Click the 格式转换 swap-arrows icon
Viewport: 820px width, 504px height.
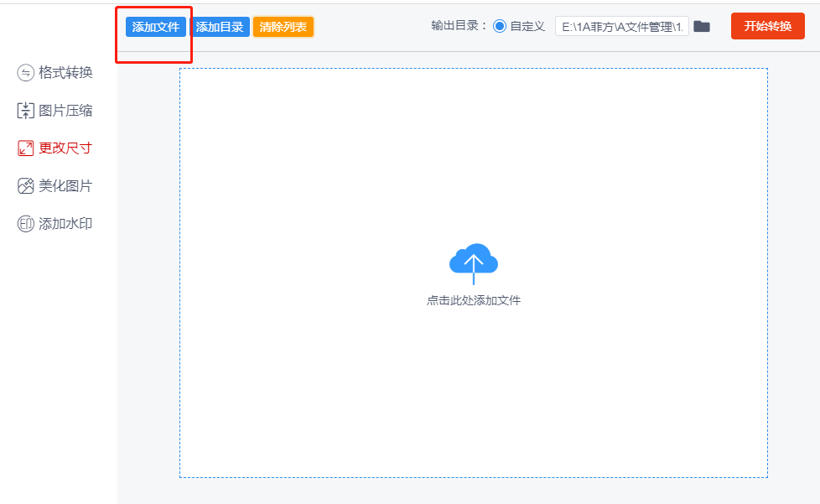(26, 73)
